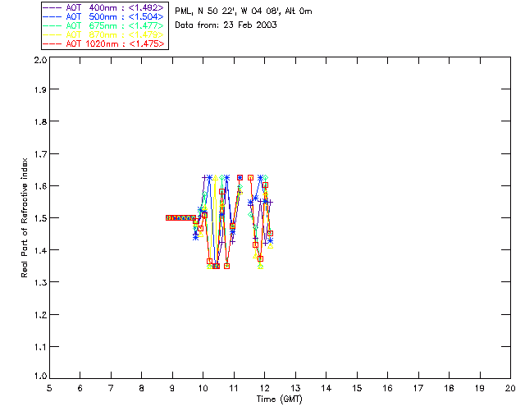Click the 5 tick label on time axis
Screen dimensions: 525x420
coord(49,387)
